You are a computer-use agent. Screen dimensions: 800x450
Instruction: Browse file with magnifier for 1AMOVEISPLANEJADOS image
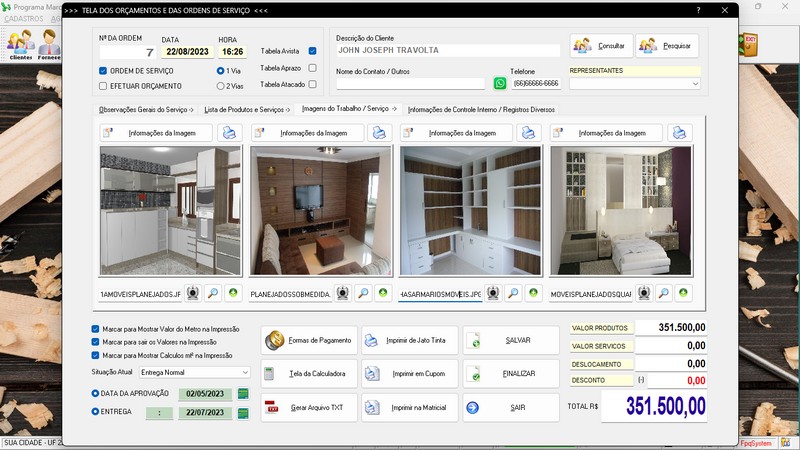pyautogui.click(x=213, y=293)
